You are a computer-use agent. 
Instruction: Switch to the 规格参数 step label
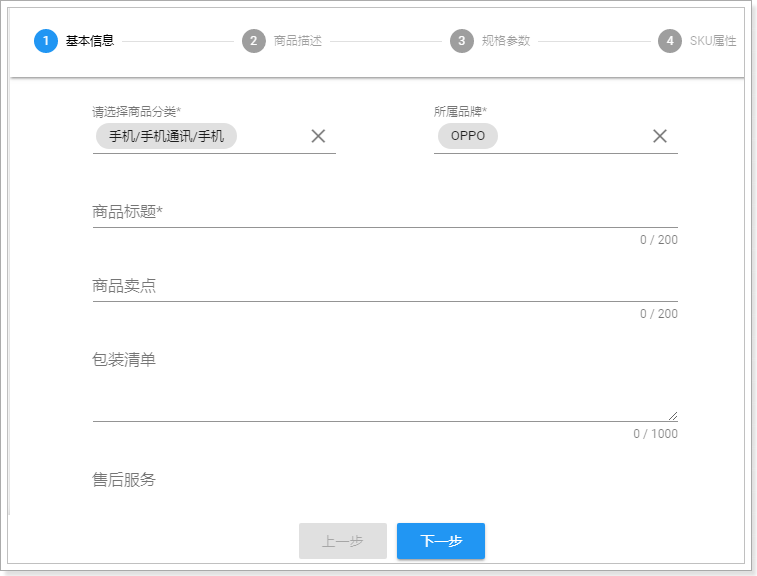(506, 41)
